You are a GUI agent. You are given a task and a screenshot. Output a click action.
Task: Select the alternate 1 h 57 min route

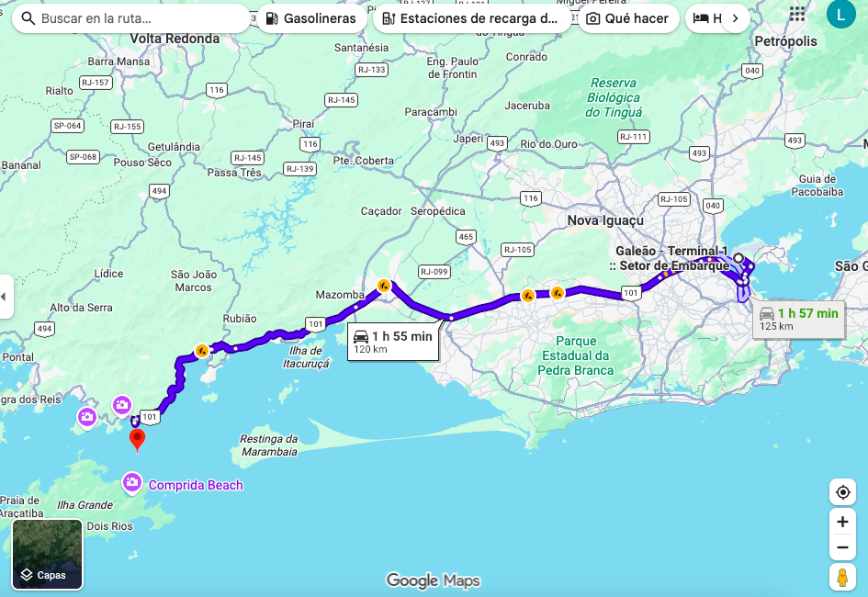coord(799,320)
